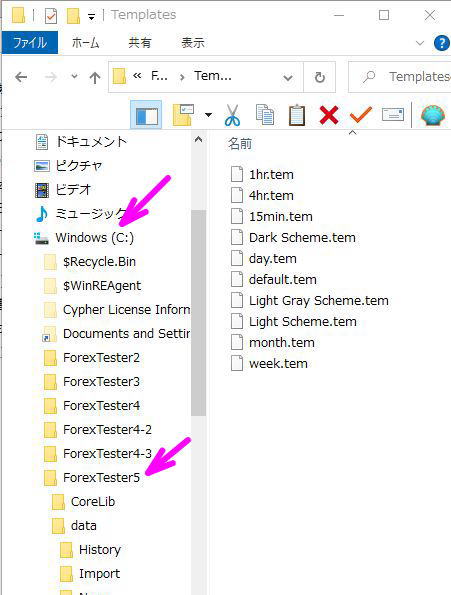This screenshot has width=451, height=595.
Task: Click the blue shell icon
Action: click(433, 115)
